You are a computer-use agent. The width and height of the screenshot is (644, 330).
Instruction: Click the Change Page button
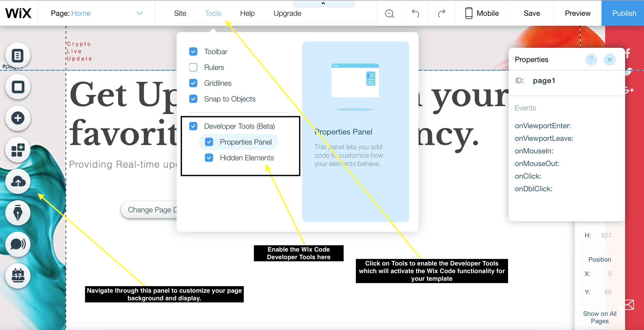pyautogui.click(x=149, y=210)
